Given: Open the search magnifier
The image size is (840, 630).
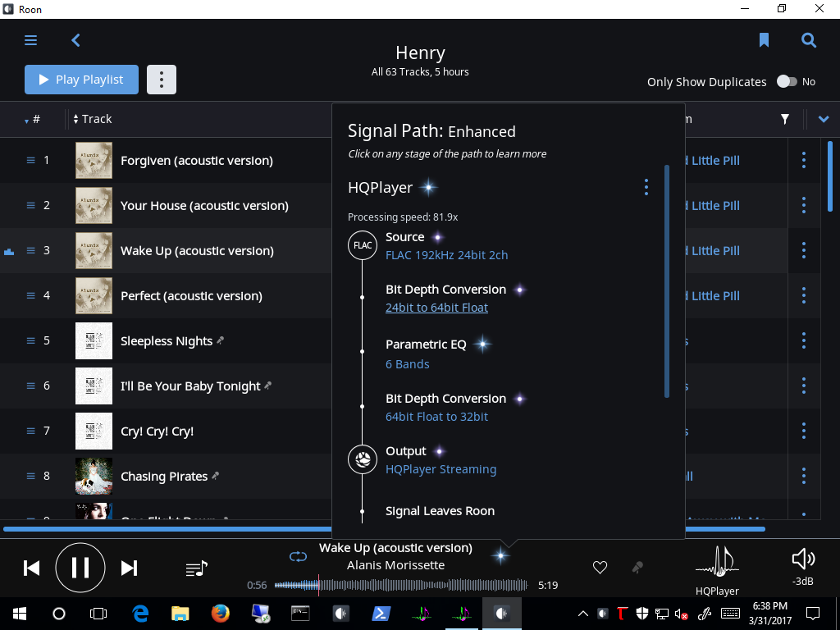Looking at the screenshot, I should [x=808, y=40].
